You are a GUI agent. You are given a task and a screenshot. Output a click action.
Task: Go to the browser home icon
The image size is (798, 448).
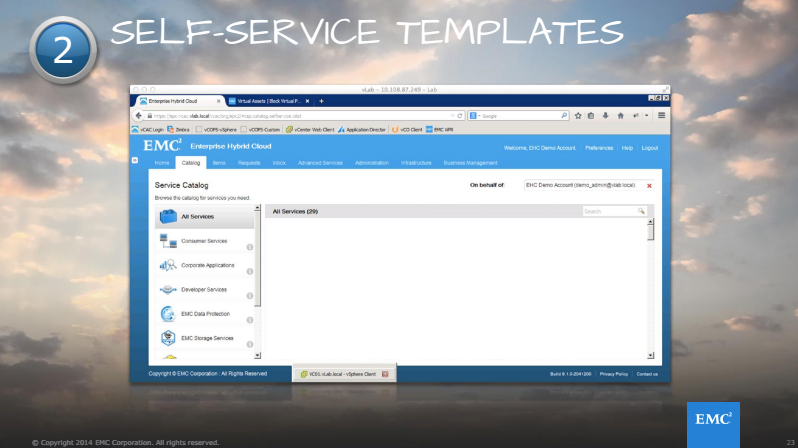point(620,116)
